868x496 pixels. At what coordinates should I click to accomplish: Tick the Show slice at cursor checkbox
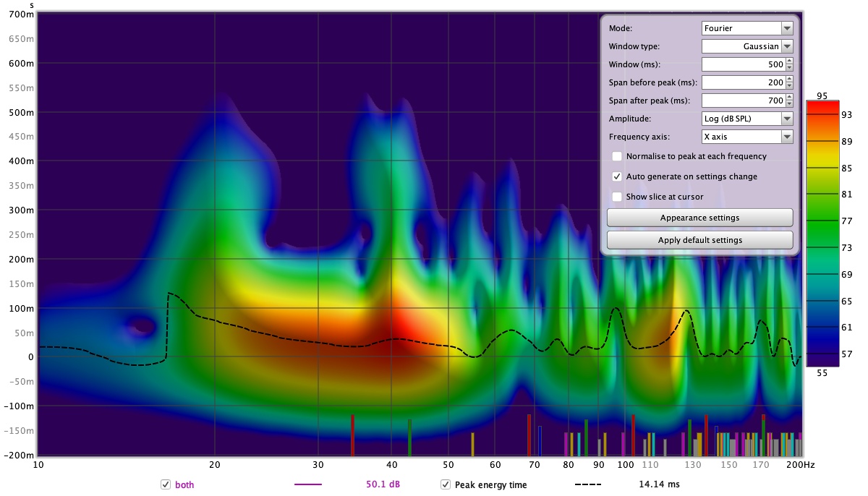pos(617,197)
